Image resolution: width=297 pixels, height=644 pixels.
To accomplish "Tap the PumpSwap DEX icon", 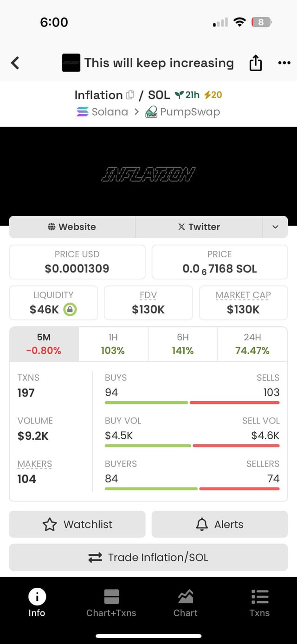I will (x=151, y=112).
